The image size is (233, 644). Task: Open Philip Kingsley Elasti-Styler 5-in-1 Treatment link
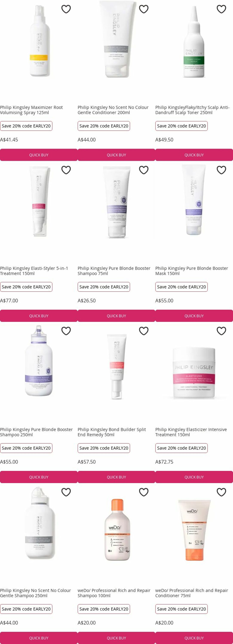click(x=34, y=271)
